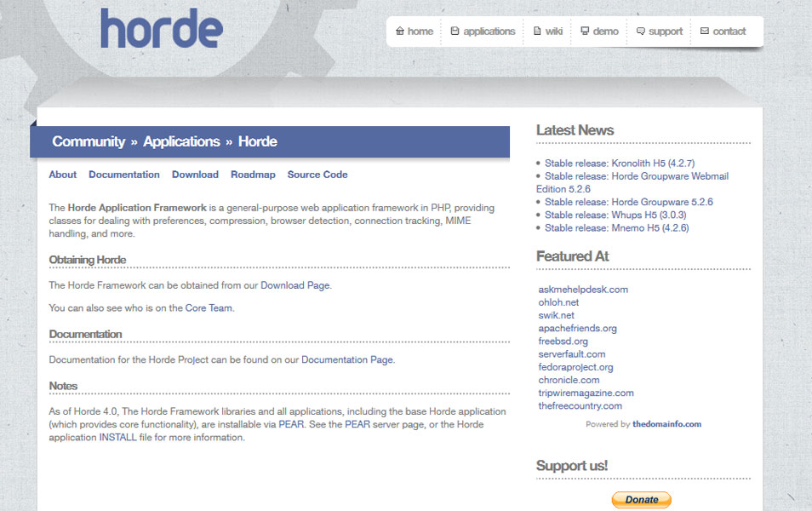Switch to the Documentation tab
The image size is (812, 511).
click(x=124, y=175)
